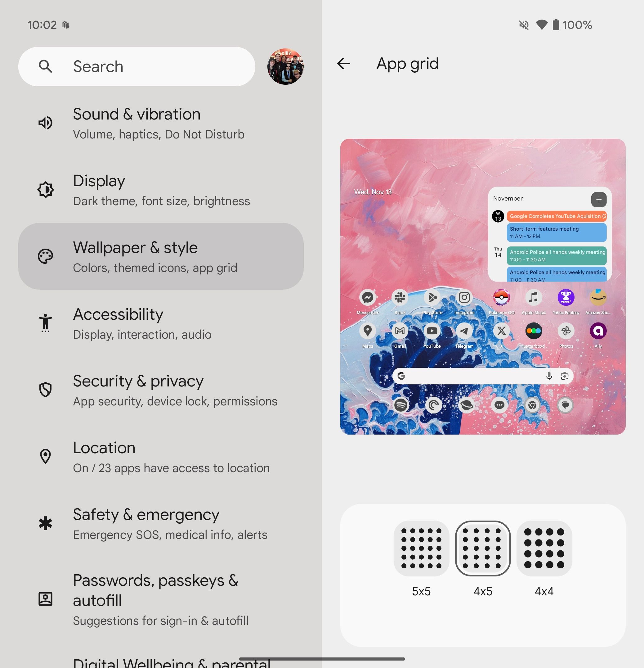Open Wallpaper & style settings

pos(161,256)
